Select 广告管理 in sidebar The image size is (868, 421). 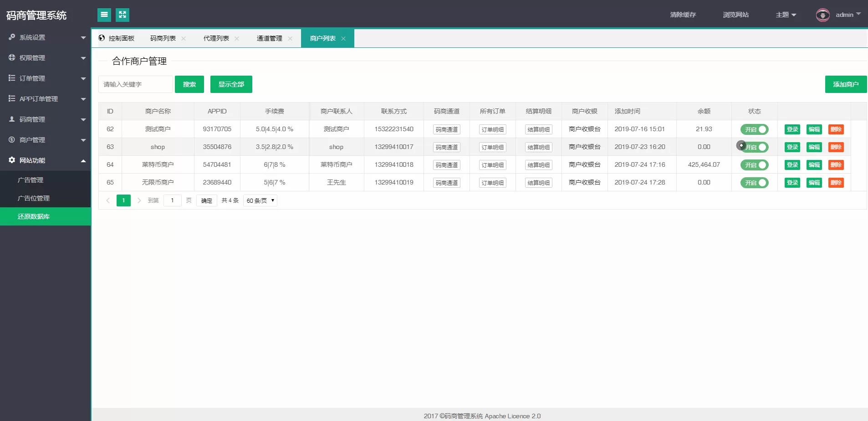[x=31, y=180]
